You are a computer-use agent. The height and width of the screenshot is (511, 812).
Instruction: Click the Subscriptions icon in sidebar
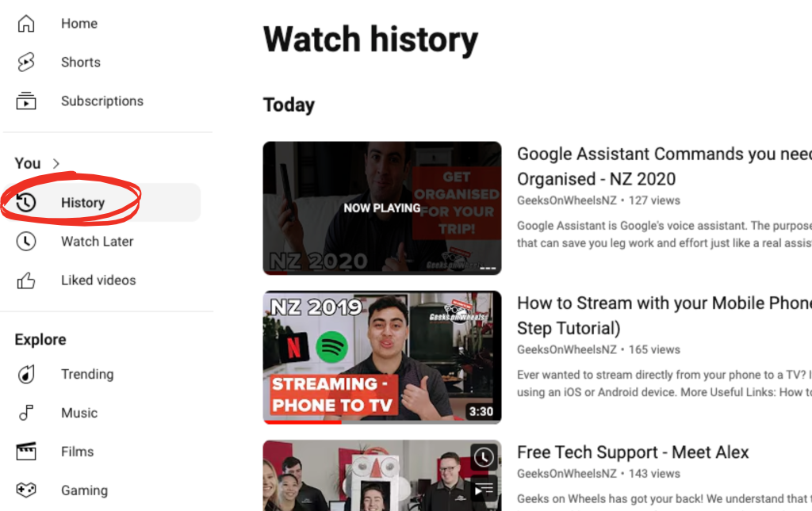point(26,101)
